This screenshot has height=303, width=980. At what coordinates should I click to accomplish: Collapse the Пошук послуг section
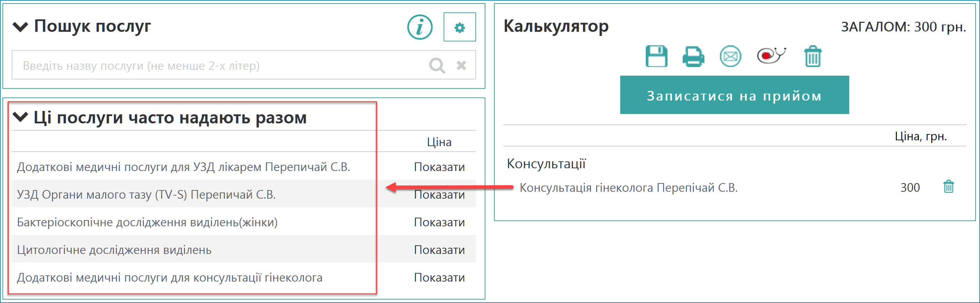[x=20, y=27]
